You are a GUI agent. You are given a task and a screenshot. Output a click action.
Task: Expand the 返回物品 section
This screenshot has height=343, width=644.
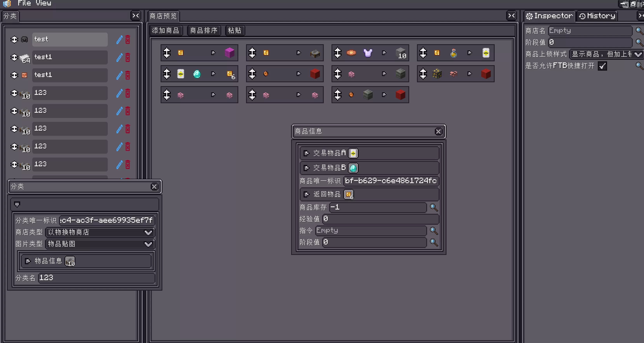pyautogui.click(x=306, y=194)
